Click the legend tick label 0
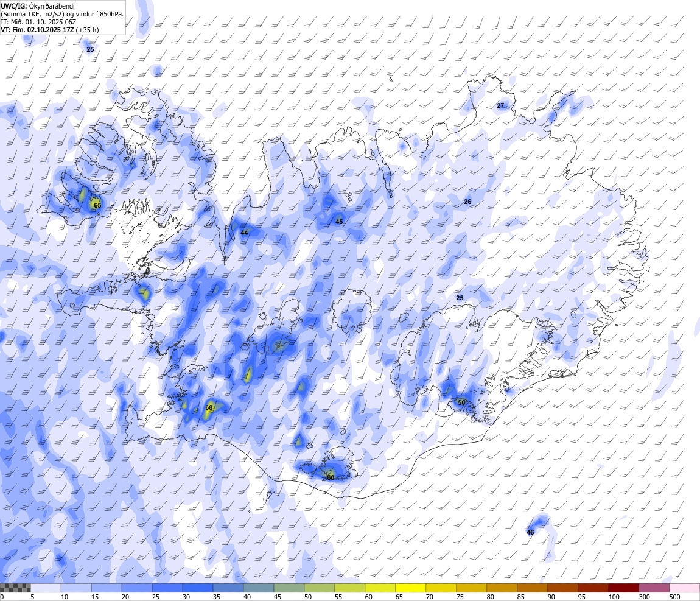700x601 pixels. pyautogui.click(x=2, y=597)
